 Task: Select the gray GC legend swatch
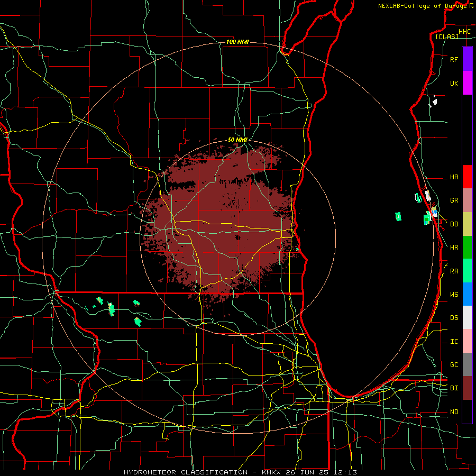(467, 364)
